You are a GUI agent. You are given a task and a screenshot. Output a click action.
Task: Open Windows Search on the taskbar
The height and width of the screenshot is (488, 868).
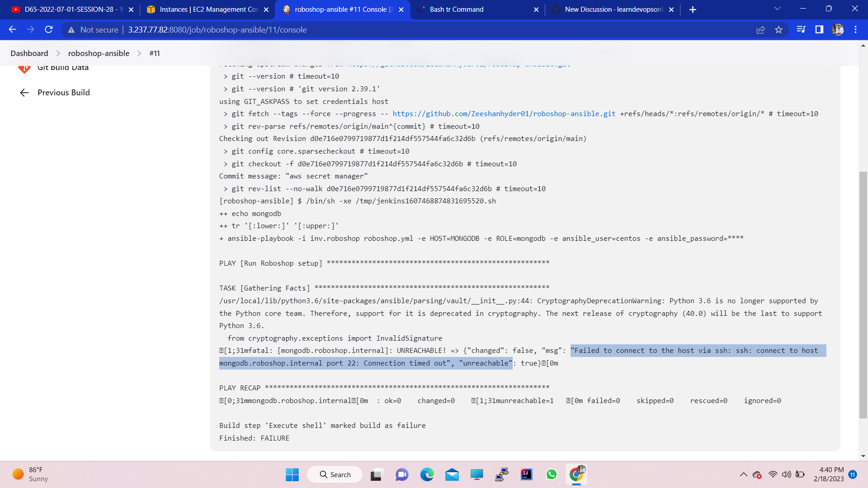pos(335,474)
